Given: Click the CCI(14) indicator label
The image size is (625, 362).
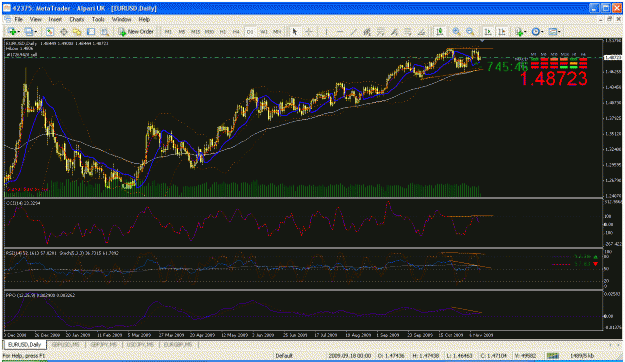Looking at the screenshot, I should click(x=23, y=203).
